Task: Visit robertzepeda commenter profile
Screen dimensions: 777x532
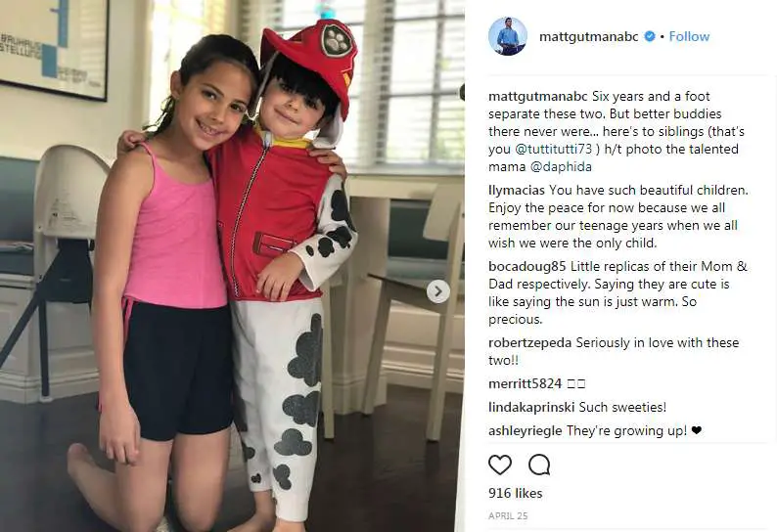Action: pyautogui.click(x=529, y=343)
